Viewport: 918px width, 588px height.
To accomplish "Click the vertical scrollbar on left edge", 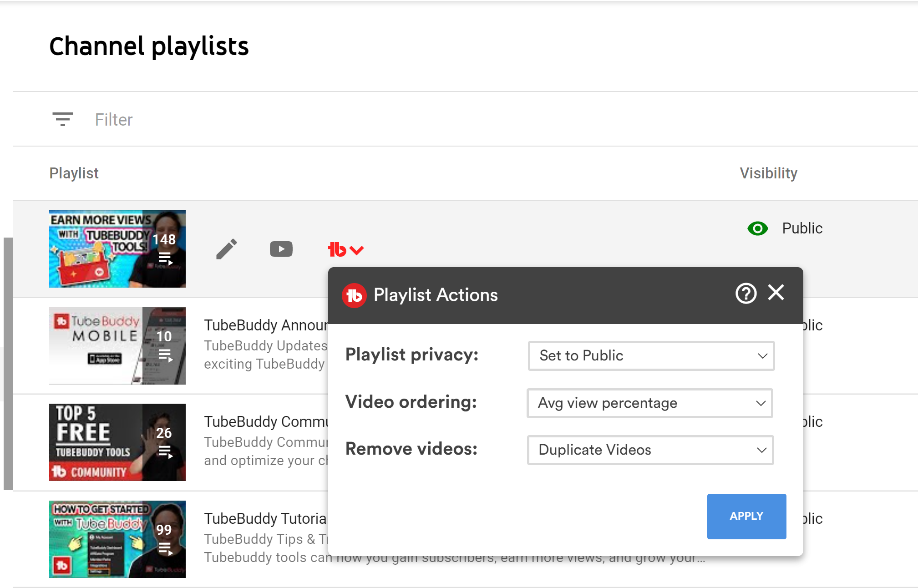I will point(8,363).
